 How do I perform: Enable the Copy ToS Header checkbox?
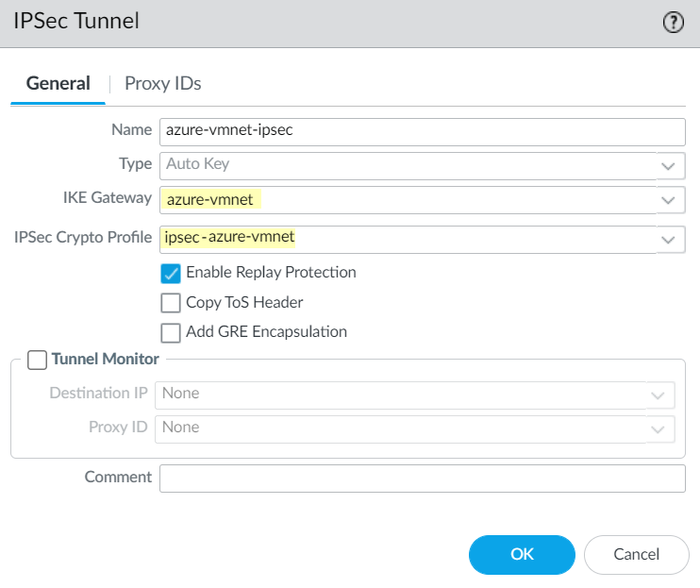pyautogui.click(x=171, y=303)
